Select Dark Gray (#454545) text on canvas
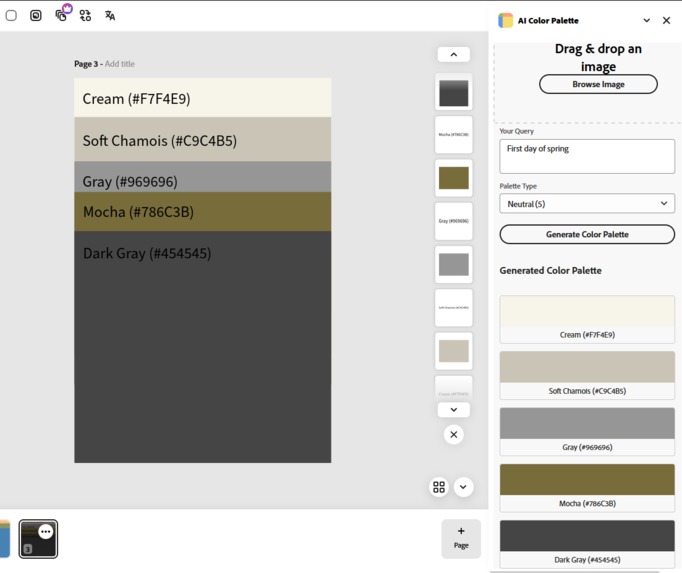Screen dimensions: 682x573 tap(147, 253)
